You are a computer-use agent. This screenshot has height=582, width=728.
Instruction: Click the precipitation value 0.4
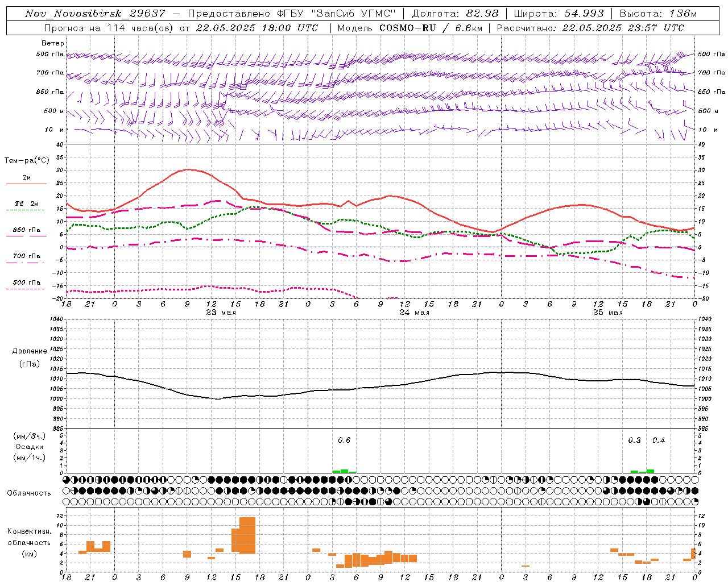[659, 440]
